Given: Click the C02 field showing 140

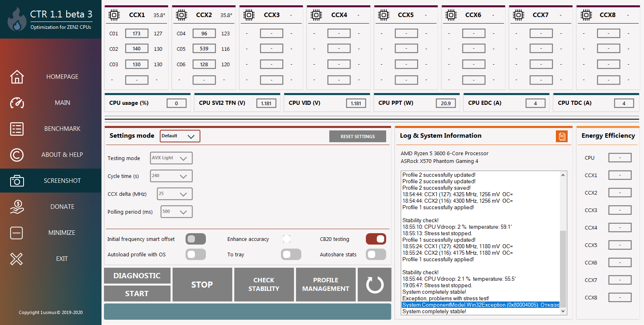Looking at the screenshot, I should (x=137, y=49).
